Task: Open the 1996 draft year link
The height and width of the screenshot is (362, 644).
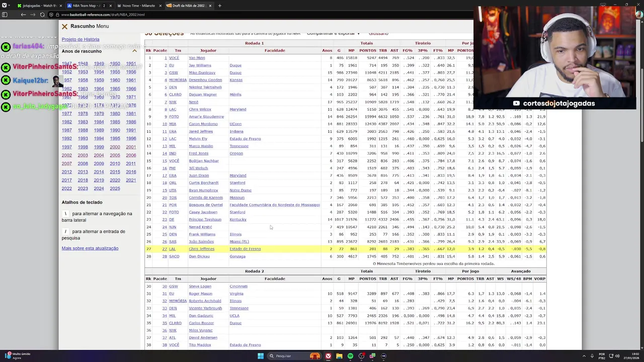Action: point(131,139)
